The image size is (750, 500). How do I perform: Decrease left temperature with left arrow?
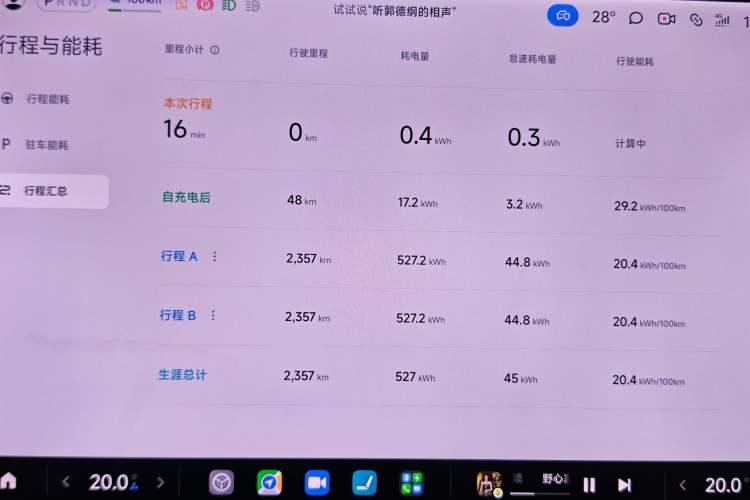pos(66,482)
